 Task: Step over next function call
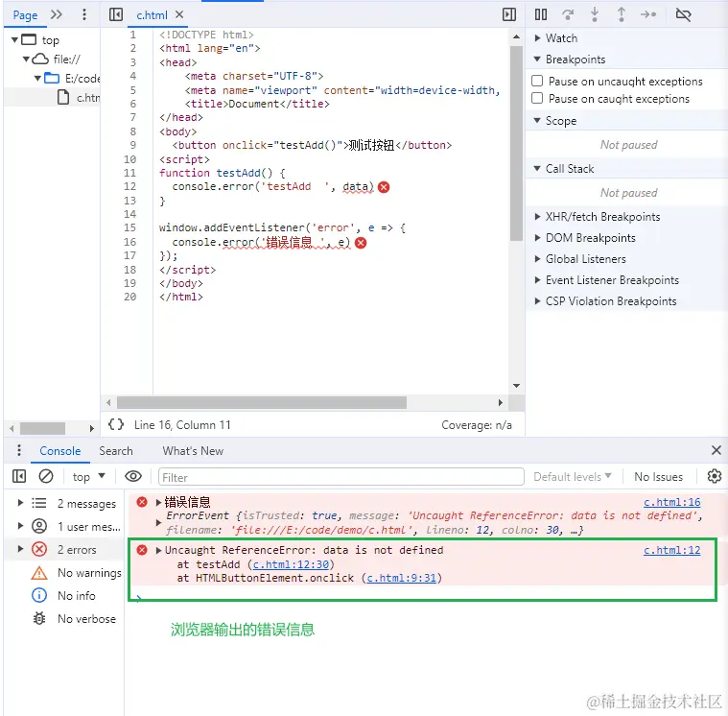click(568, 14)
